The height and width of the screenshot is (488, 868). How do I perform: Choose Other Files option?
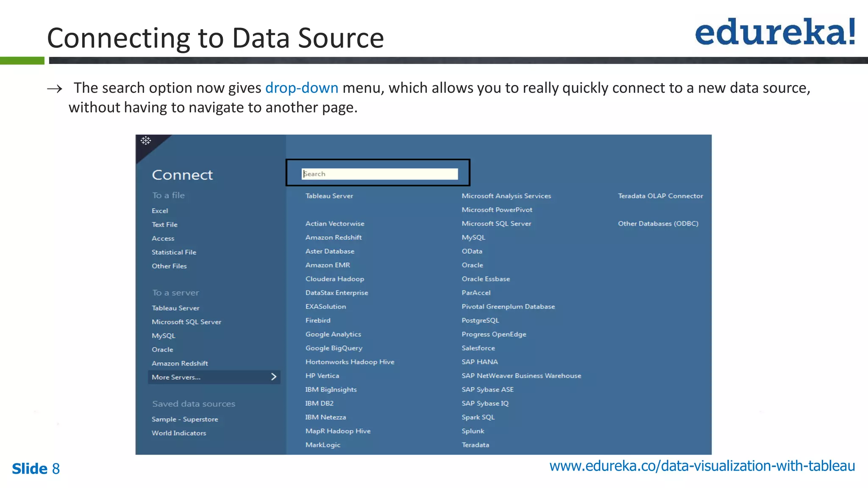pyautogui.click(x=169, y=266)
